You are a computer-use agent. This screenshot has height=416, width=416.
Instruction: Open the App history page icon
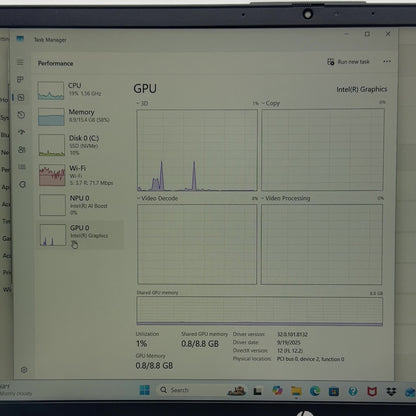pyautogui.click(x=21, y=115)
